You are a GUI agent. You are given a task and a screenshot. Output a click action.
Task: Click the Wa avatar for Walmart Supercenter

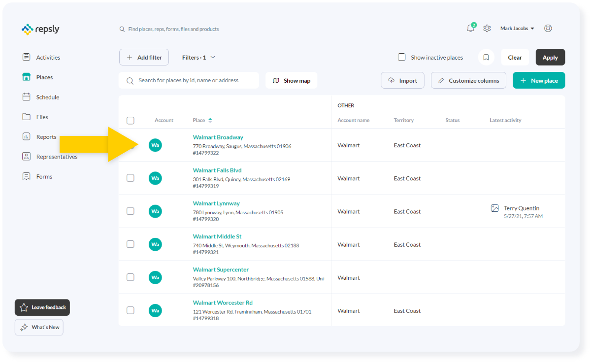pyautogui.click(x=155, y=277)
